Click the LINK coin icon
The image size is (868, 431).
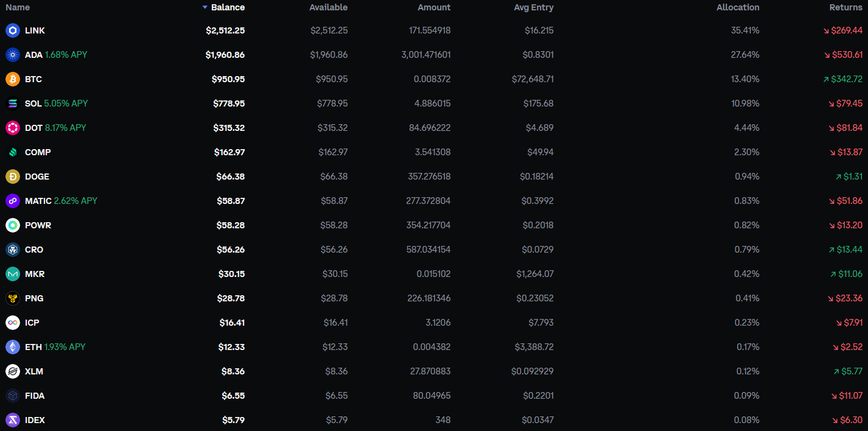pos(13,30)
